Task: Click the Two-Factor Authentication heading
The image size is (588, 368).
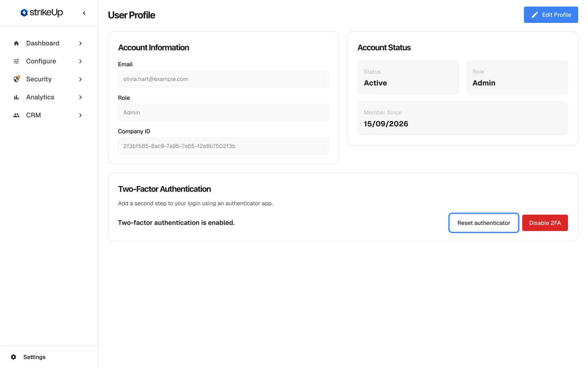Action: click(164, 189)
